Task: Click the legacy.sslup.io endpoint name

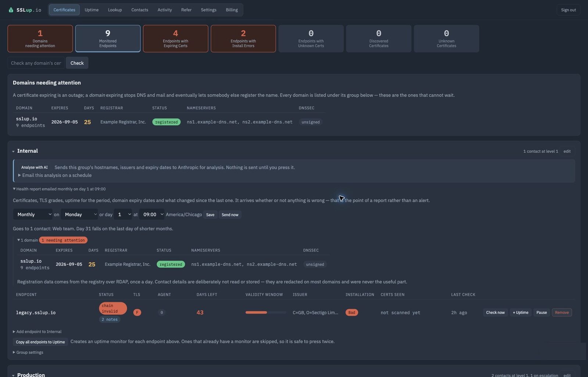Action: (36, 312)
